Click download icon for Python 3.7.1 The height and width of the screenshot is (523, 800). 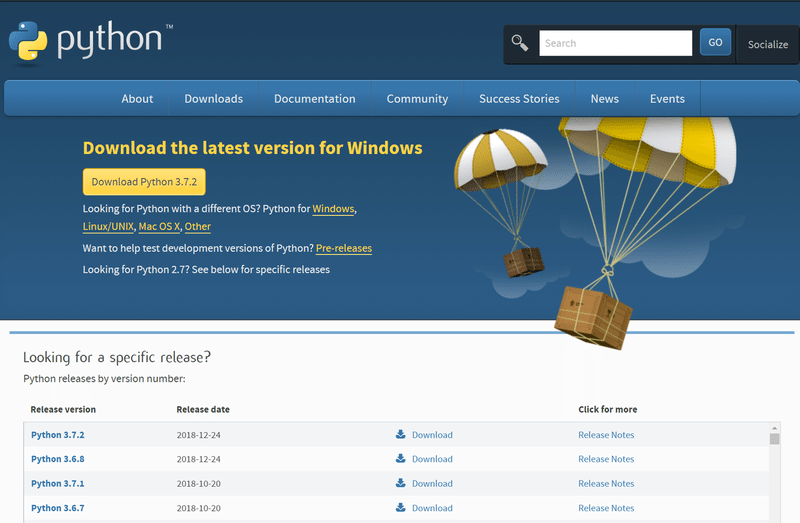[x=401, y=483]
